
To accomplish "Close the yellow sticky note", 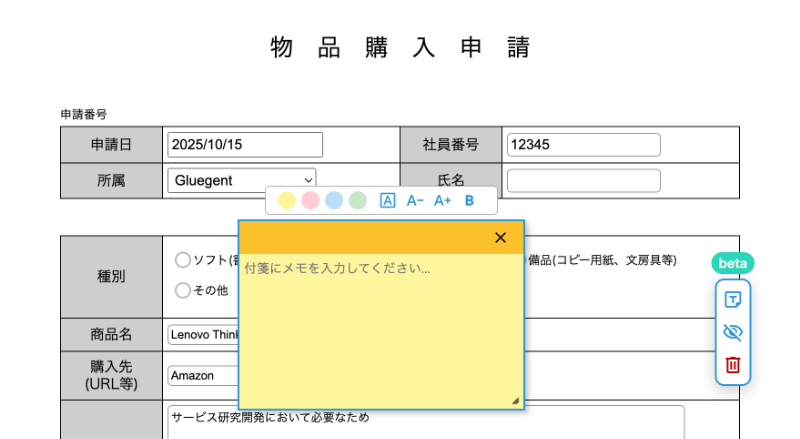I will pos(501,237).
